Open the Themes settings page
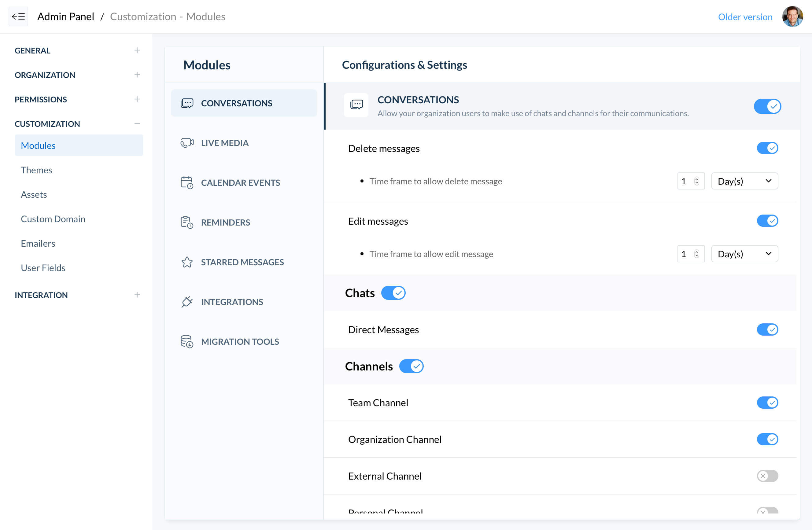This screenshot has height=530, width=812. click(x=36, y=170)
